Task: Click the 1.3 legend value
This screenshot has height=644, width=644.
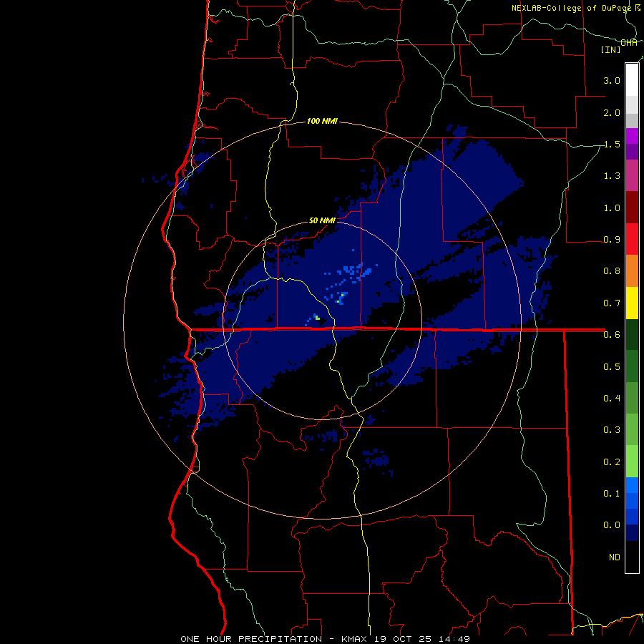Action: coord(612,176)
